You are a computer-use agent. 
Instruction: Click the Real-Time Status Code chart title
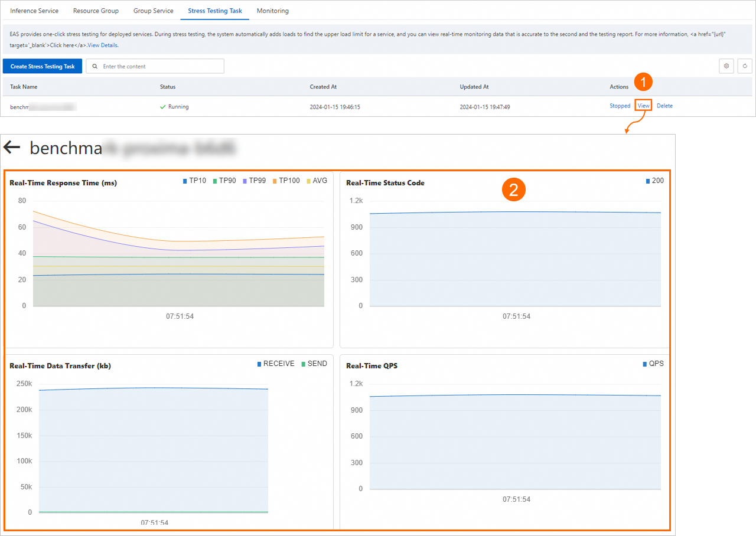pos(385,183)
